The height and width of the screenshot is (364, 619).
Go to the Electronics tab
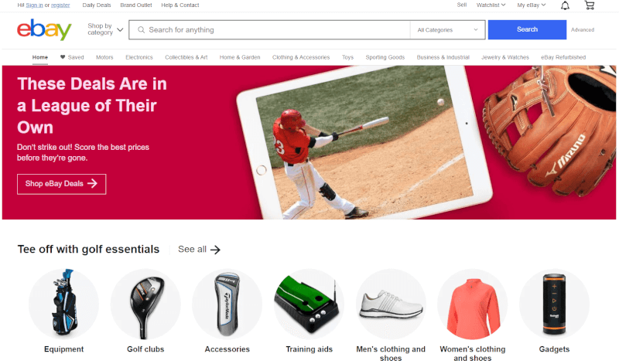tap(139, 57)
